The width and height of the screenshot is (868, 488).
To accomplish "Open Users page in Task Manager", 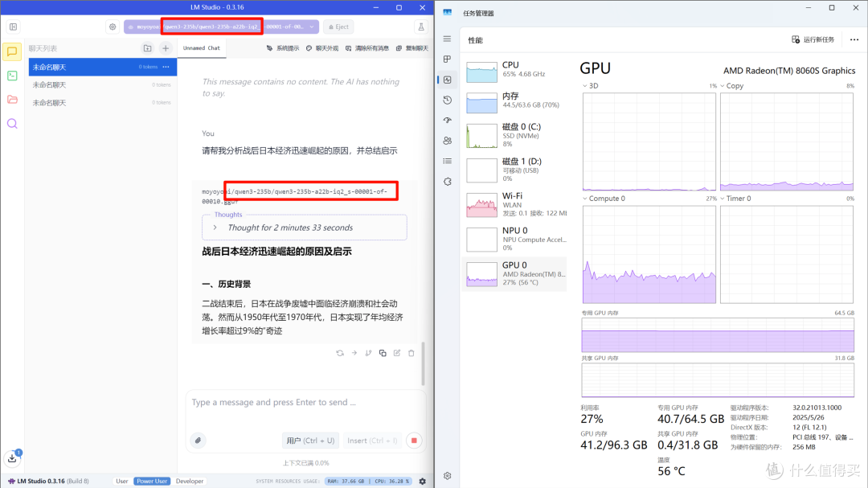I will tap(448, 141).
